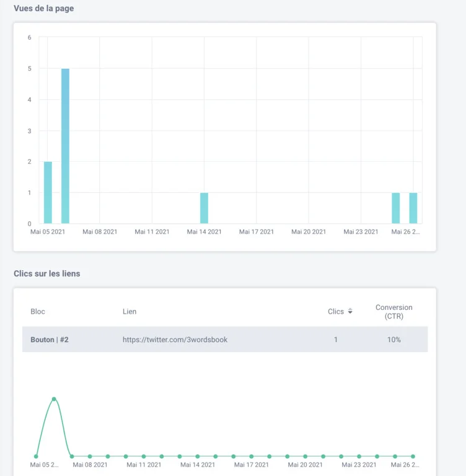Click the peak data point on line chart
466x476 pixels.
pyautogui.click(x=54, y=399)
